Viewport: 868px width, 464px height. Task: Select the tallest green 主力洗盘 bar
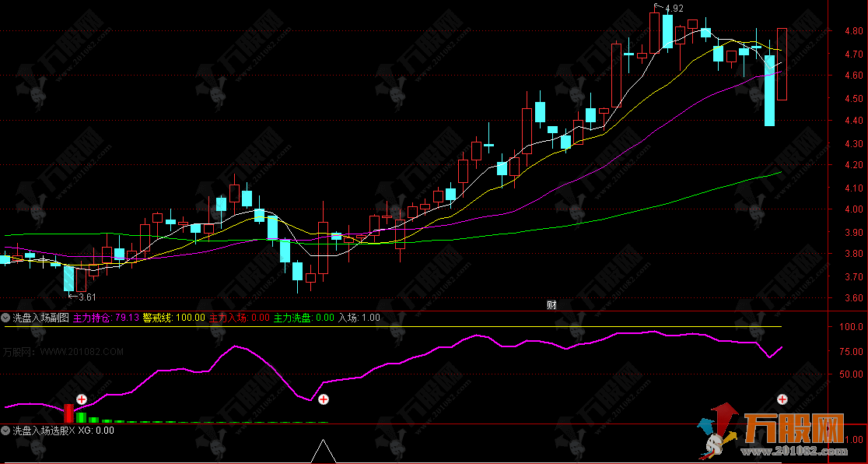81,417
